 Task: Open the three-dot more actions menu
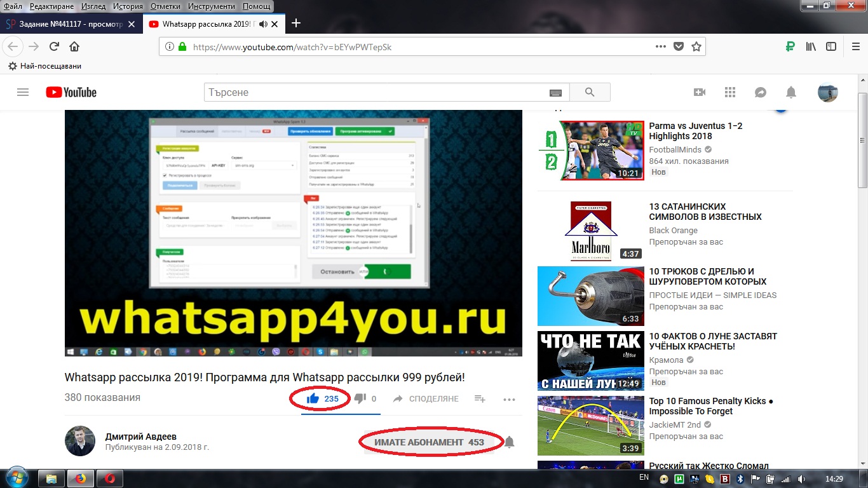point(509,399)
